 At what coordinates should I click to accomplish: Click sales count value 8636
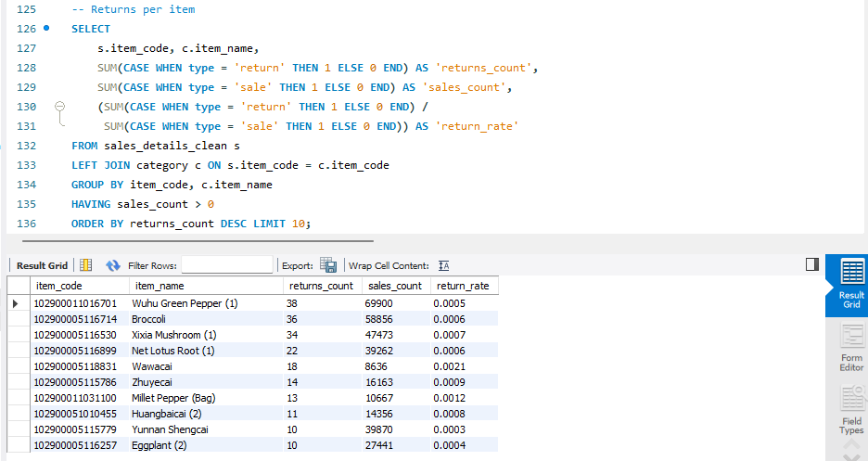(x=396, y=366)
